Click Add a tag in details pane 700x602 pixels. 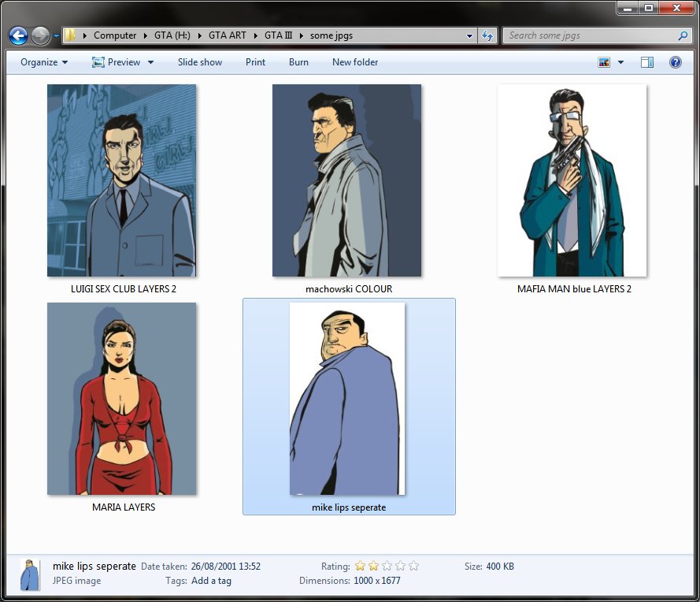tap(211, 581)
